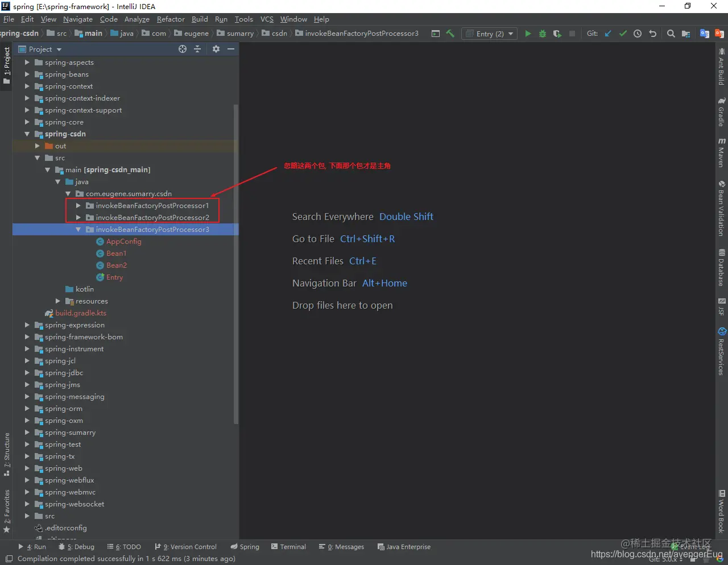728x565 pixels.
Task: Open Git history clock icon
Action: pyautogui.click(x=638, y=34)
